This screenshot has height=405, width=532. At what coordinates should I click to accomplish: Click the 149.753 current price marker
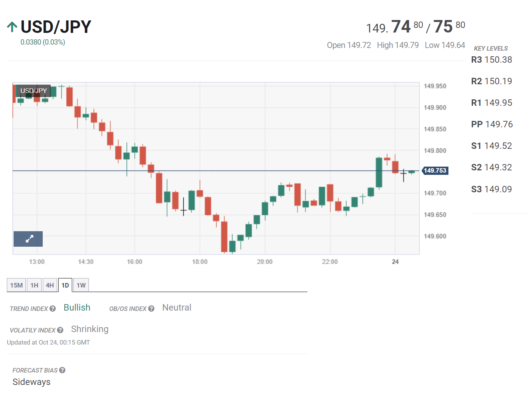(435, 171)
